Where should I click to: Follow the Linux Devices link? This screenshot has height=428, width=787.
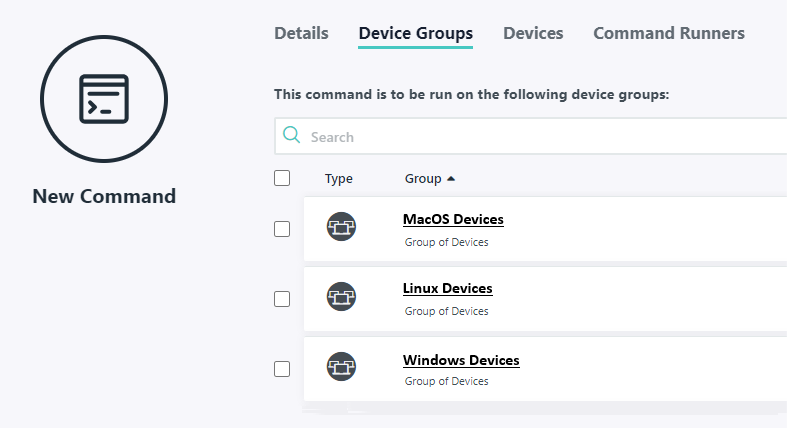click(447, 289)
